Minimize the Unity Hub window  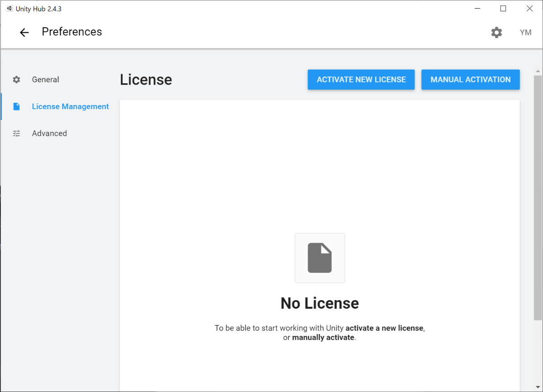[x=478, y=9]
